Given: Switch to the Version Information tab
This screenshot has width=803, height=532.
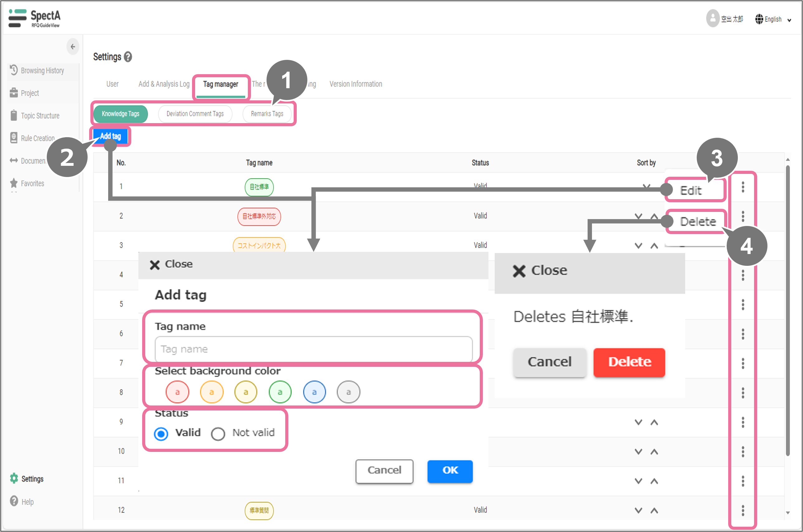Looking at the screenshot, I should [x=355, y=84].
